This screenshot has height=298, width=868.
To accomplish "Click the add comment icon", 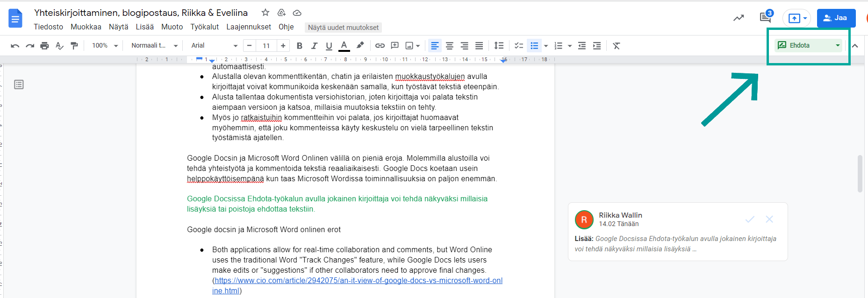I will pyautogui.click(x=395, y=46).
